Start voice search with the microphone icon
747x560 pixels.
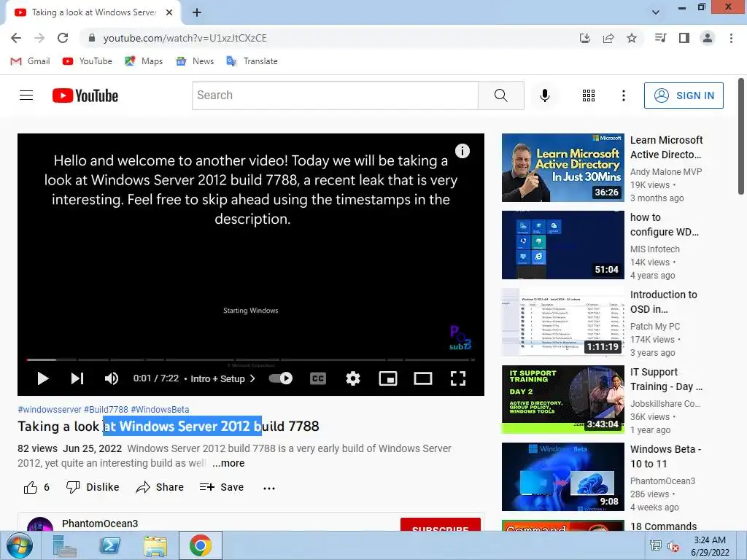(544, 96)
